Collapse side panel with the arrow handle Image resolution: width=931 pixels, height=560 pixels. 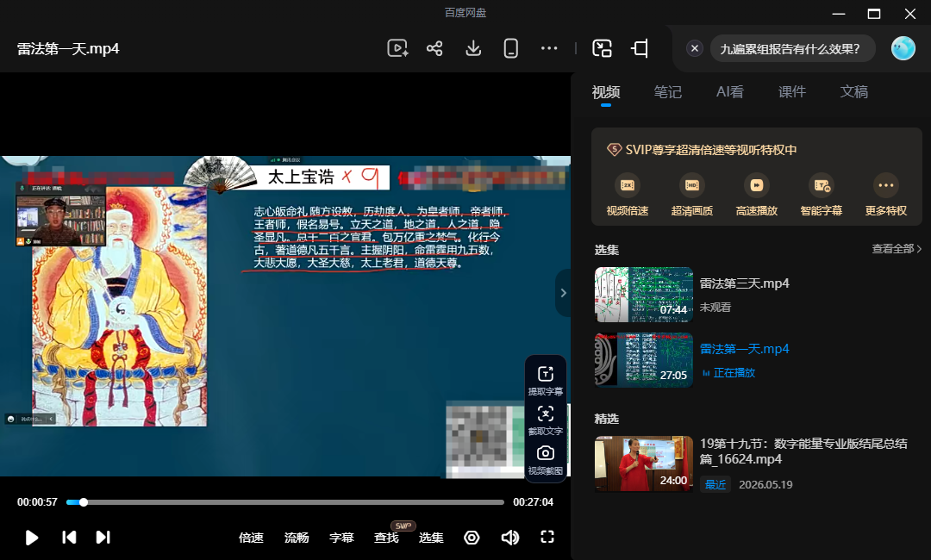563,292
